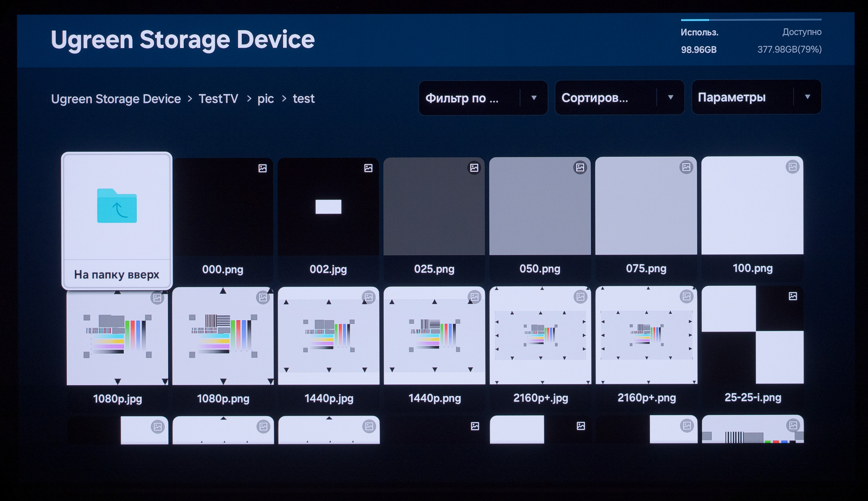Select the 2160p+.jpg thumbnail
This screenshot has width=868, height=501.
click(540, 336)
